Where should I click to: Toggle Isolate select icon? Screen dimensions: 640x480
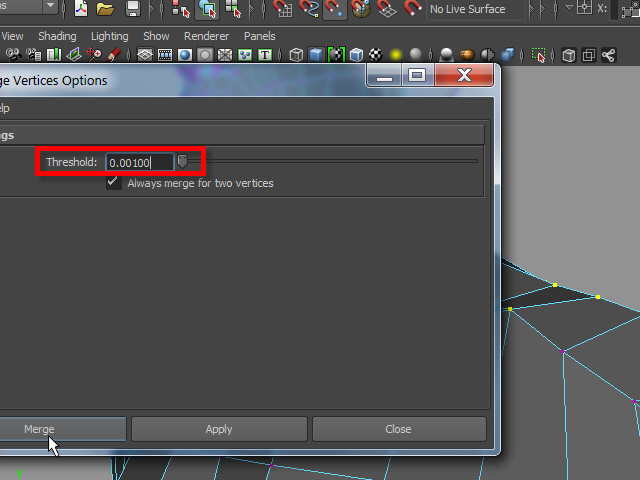pos(539,55)
